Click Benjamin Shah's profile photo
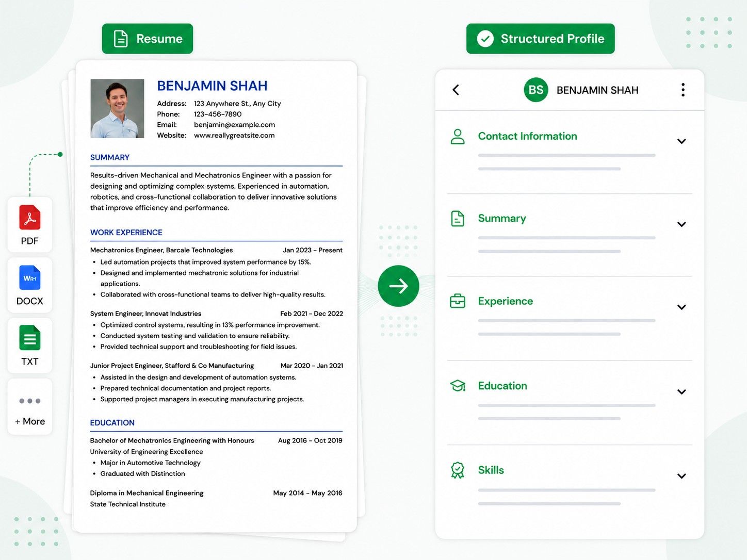 [x=117, y=108]
